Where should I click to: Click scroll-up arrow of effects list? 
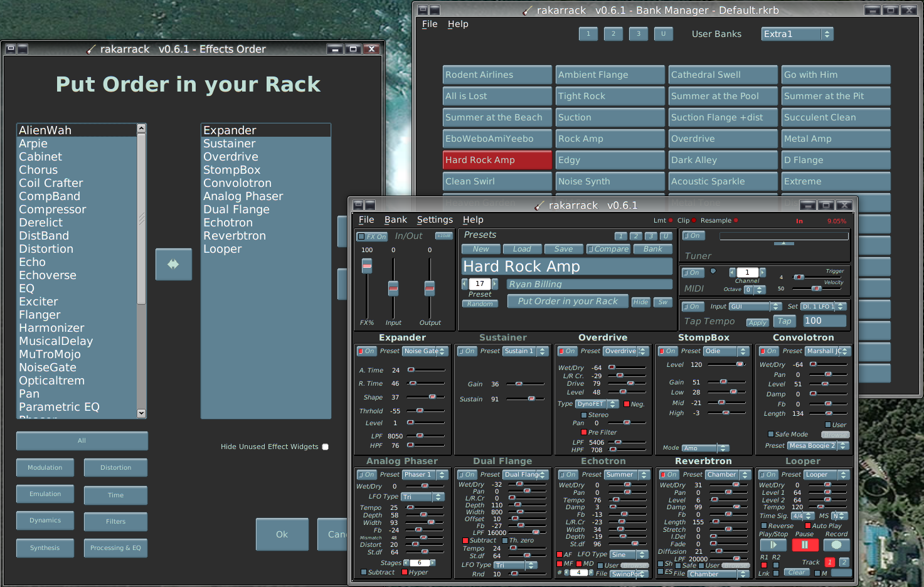[141, 129]
